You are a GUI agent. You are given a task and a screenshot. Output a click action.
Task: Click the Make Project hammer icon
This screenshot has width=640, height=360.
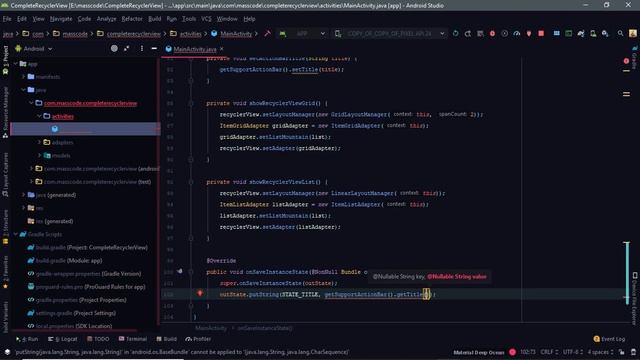click(267, 33)
